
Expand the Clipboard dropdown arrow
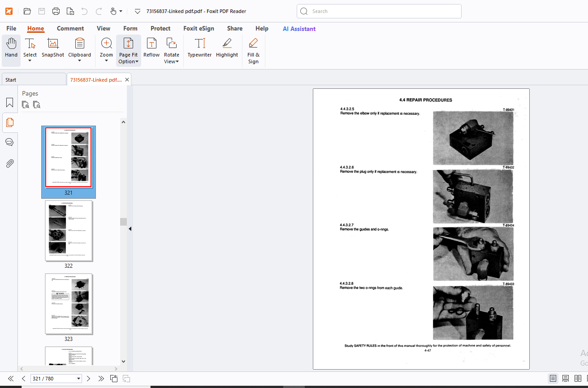(x=79, y=61)
